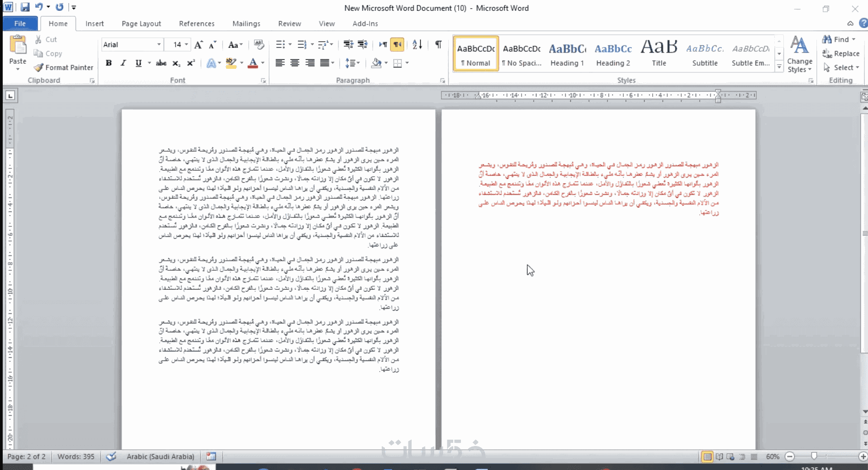Screen dimensions: 868x470
Task: Switch to the References tab
Action: pos(197,24)
